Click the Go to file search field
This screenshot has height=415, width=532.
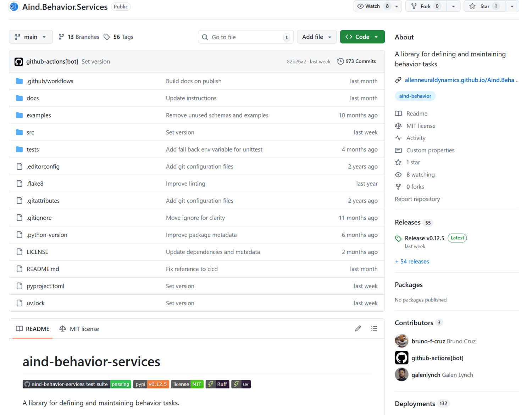click(x=246, y=37)
